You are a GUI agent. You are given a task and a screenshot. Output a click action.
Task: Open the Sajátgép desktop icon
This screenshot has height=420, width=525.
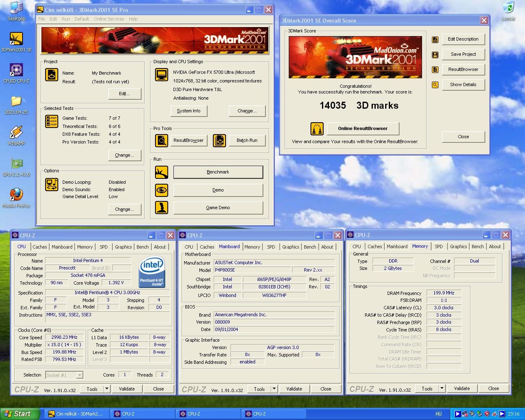(16, 11)
